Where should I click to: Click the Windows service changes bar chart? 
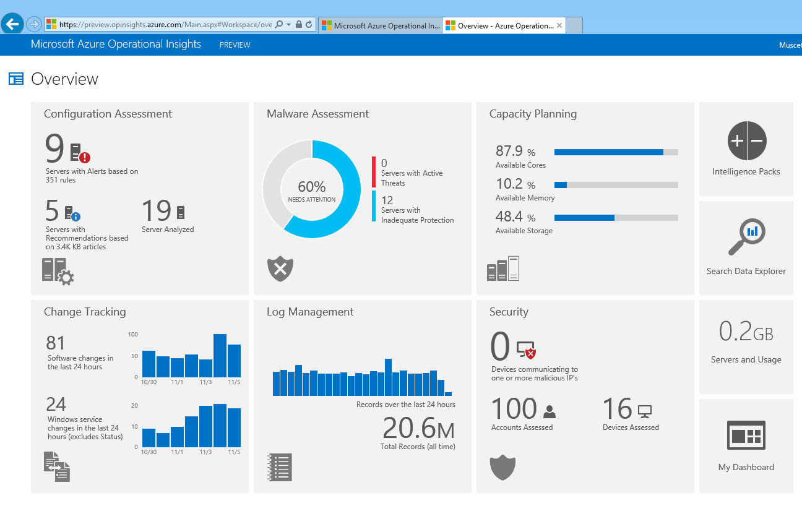click(191, 426)
